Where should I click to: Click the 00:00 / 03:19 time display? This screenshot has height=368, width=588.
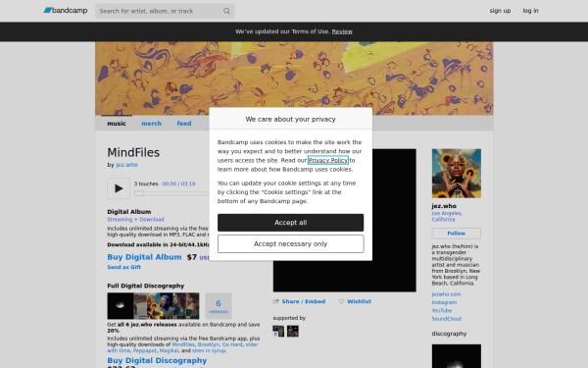178,184
